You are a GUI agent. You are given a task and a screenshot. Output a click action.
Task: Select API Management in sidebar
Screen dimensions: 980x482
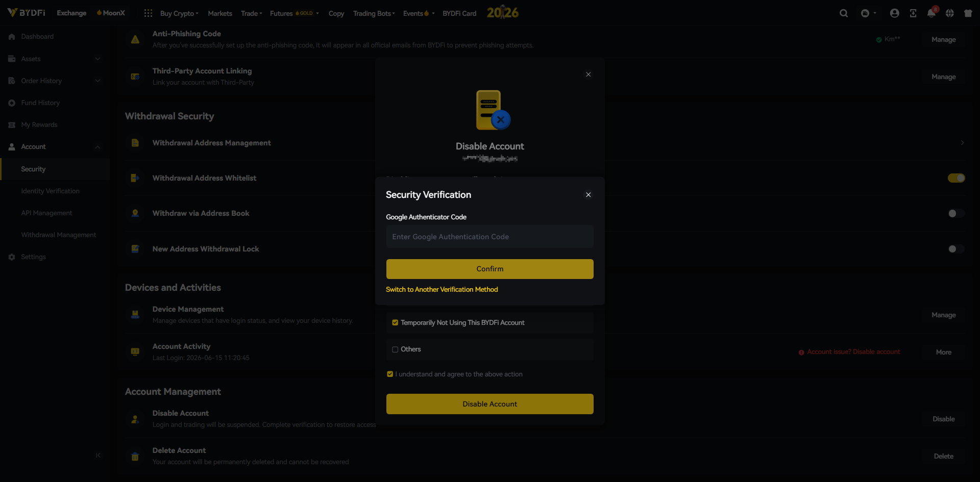46,213
